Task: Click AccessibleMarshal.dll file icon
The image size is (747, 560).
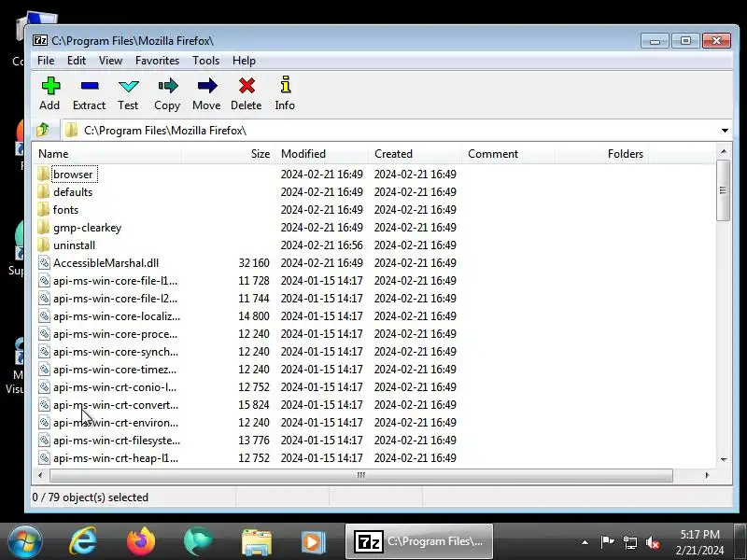Action: tap(44, 263)
